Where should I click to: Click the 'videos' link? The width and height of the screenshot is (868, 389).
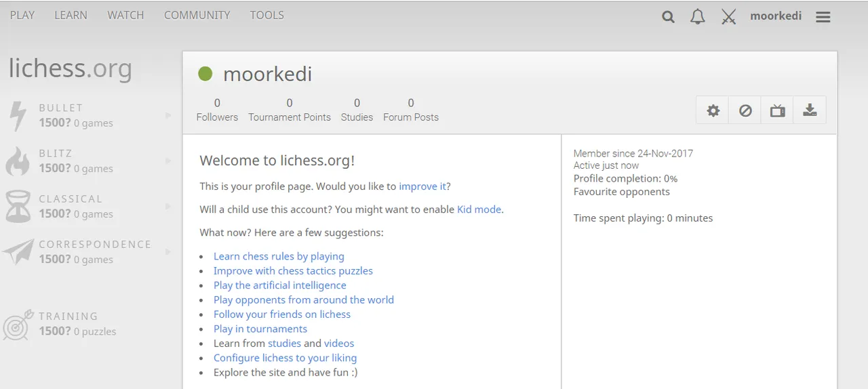[339, 344]
